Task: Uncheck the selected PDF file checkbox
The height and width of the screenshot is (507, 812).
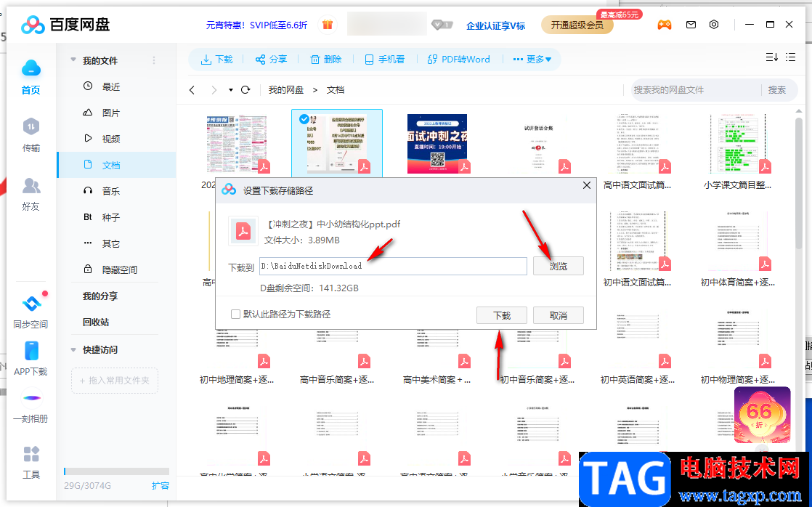Action: click(304, 119)
